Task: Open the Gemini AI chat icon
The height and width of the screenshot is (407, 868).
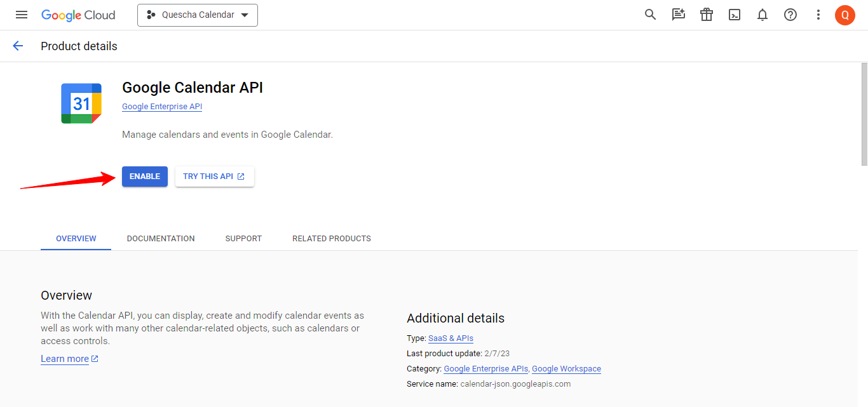Action: click(678, 15)
